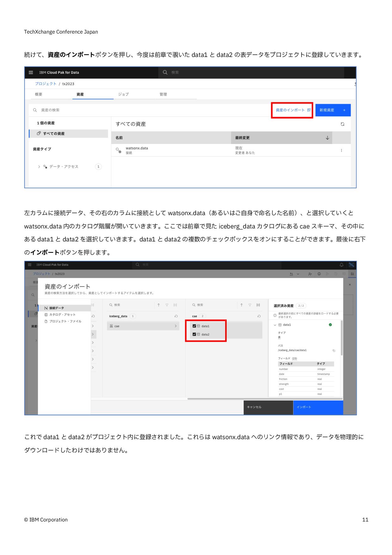The width and height of the screenshot is (392, 555).
Task: Select 接続データ in the import dialog
Action: pos(64,308)
